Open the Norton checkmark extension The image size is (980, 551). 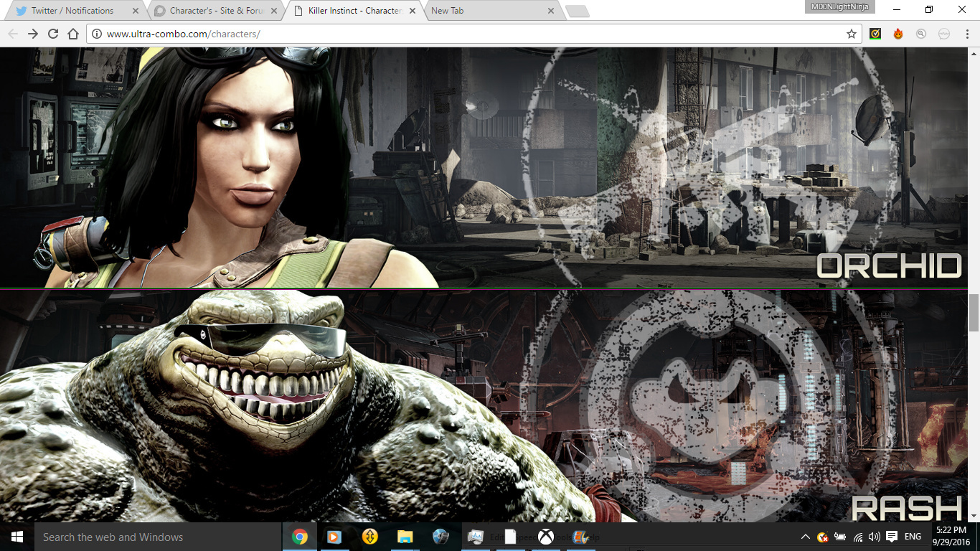[875, 34]
